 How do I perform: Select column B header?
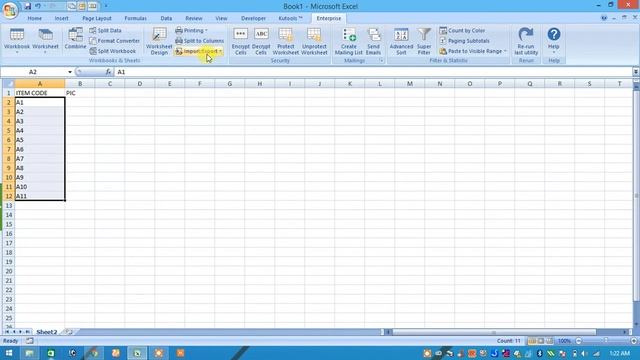tap(80, 84)
